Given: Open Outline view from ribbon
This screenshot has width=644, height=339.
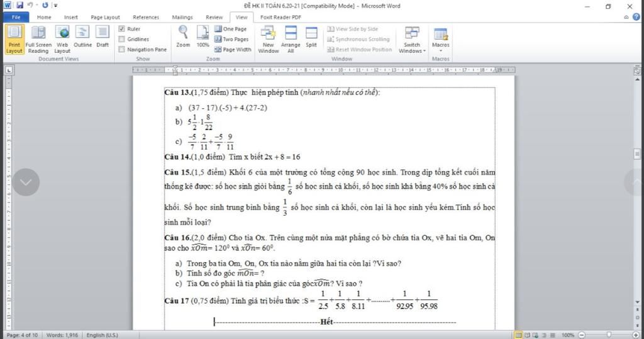Looking at the screenshot, I should [x=82, y=37].
